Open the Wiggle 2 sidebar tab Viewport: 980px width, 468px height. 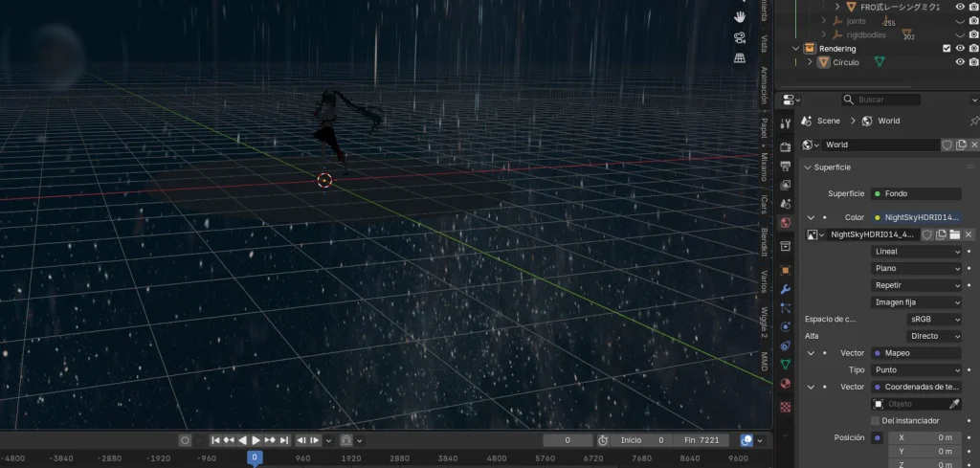pos(764,323)
